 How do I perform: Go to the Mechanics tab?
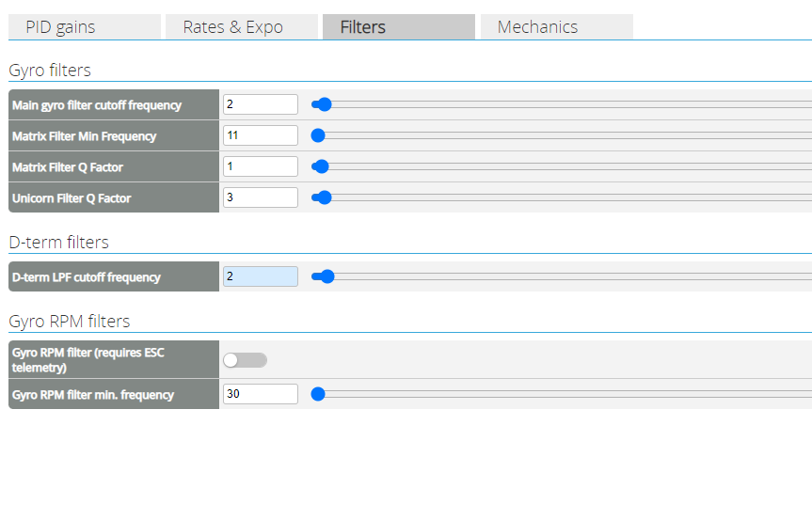pos(557,27)
